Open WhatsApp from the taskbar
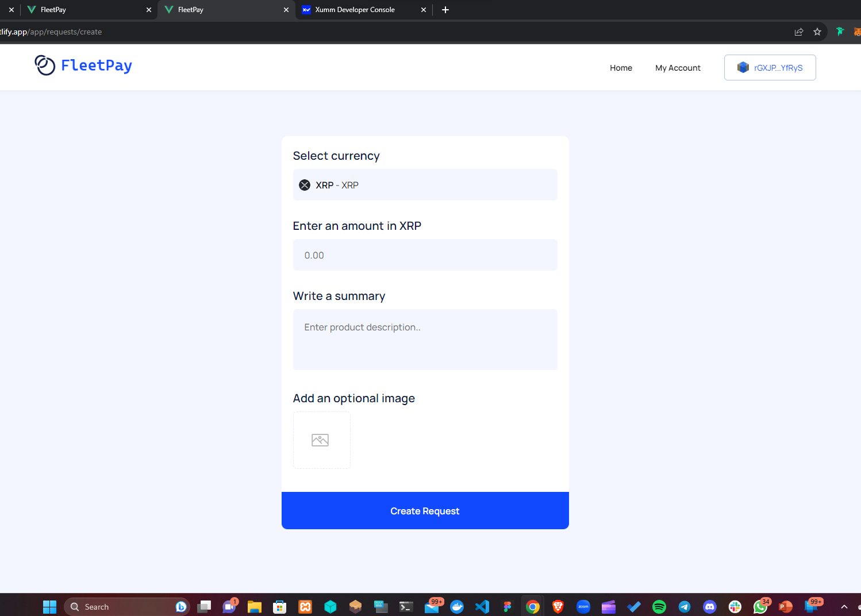The height and width of the screenshot is (616, 861). [760, 606]
